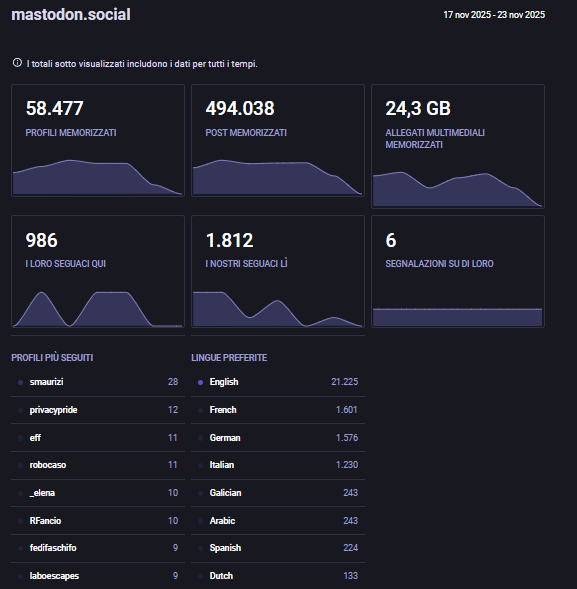Open the 1.812 I Nostri Seguaci Lì card
The width and height of the screenshot is (577, 589).
pos(278,272)
